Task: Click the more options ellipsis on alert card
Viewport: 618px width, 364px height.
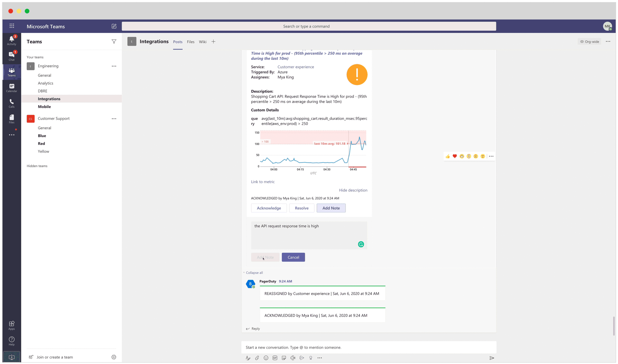Action: click(x=491, y=156)
